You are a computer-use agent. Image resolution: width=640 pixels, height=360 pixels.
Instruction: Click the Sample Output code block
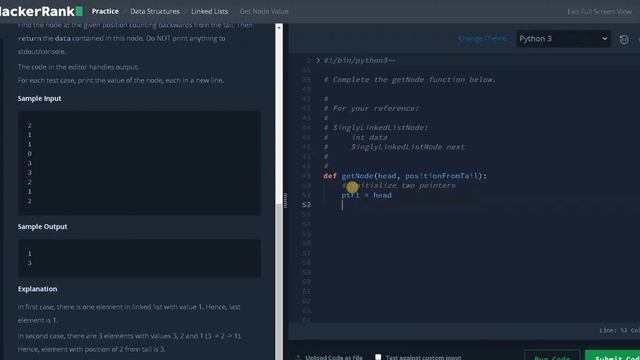[x=139, y=258]
